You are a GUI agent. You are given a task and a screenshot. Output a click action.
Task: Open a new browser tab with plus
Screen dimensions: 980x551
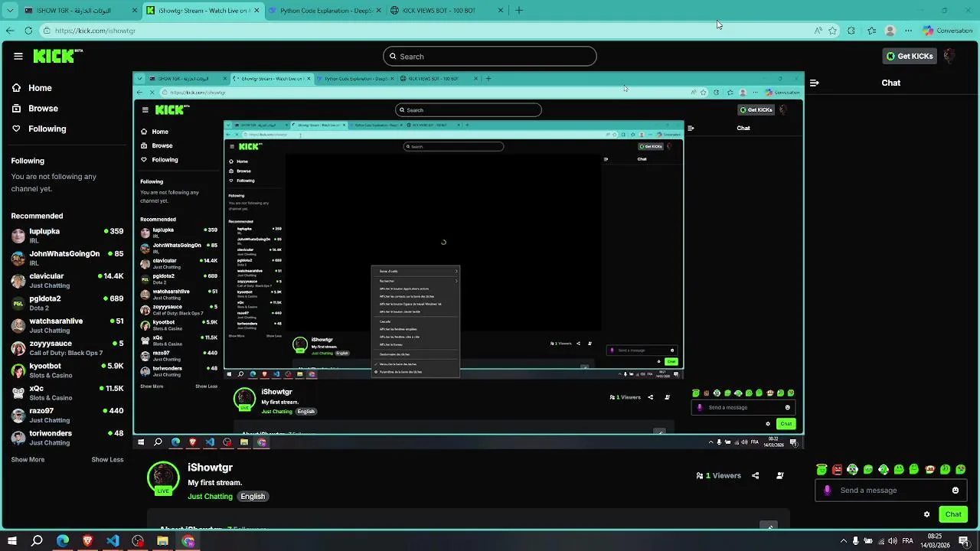click(x=519, y=11)
